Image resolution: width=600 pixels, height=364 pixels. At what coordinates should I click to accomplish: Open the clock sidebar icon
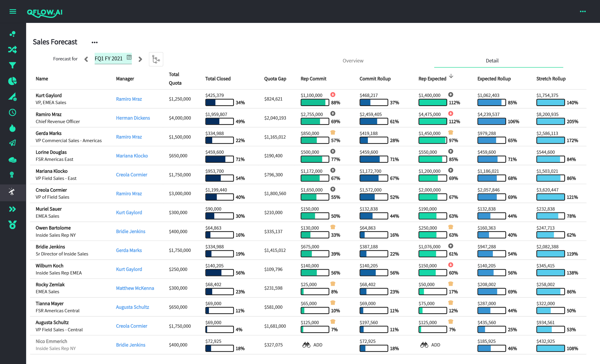pos(12,112)
